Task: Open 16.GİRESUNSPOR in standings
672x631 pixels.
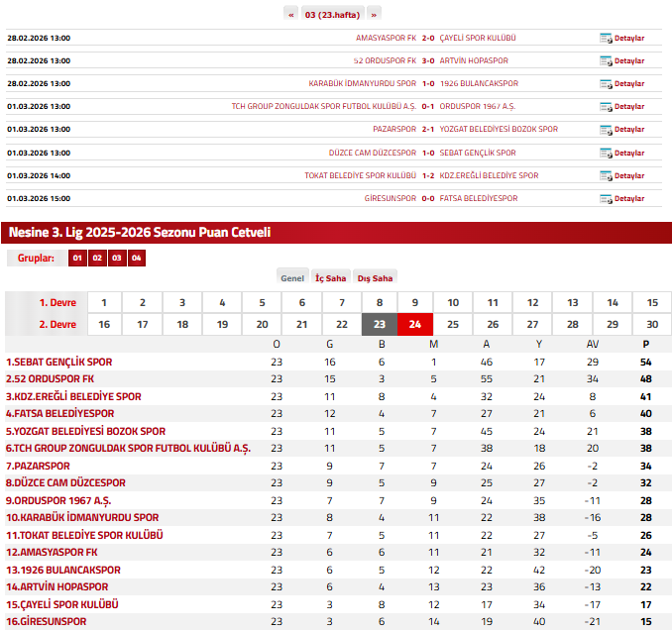Action: point(47,621)
